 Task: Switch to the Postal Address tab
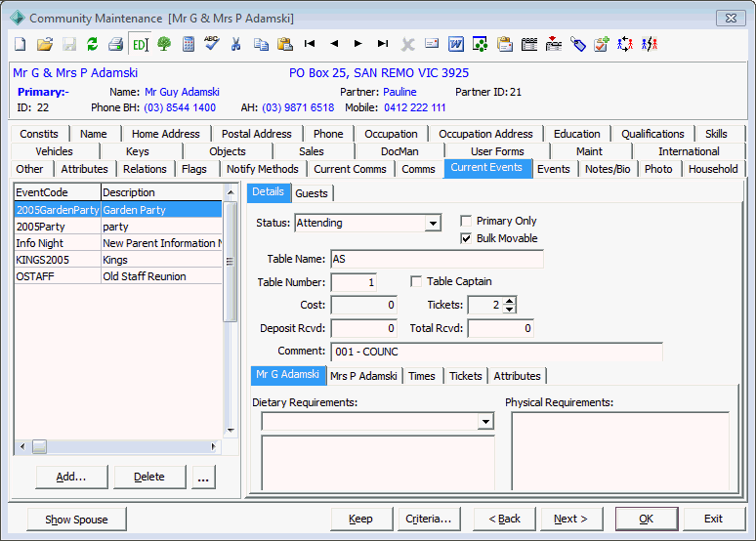click(x=257, y=134)
